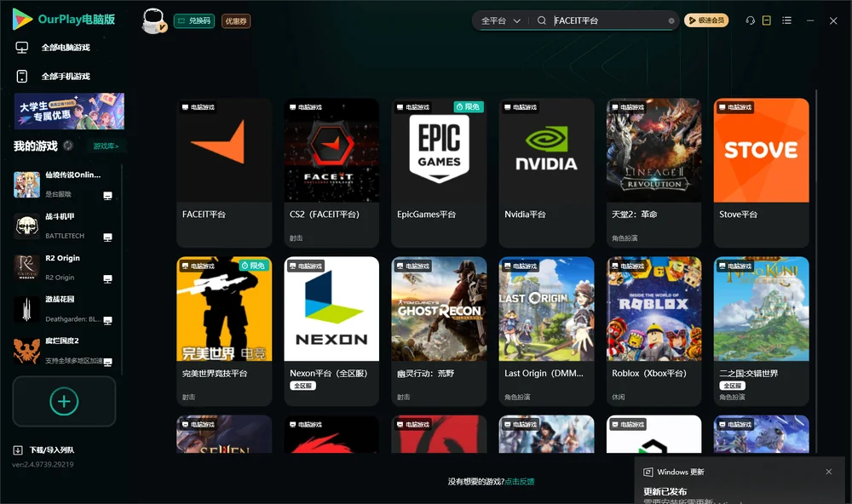Click 射击 genre under CS2 card
The height and width of the screenshot is (504, 852).
(296, 238)
